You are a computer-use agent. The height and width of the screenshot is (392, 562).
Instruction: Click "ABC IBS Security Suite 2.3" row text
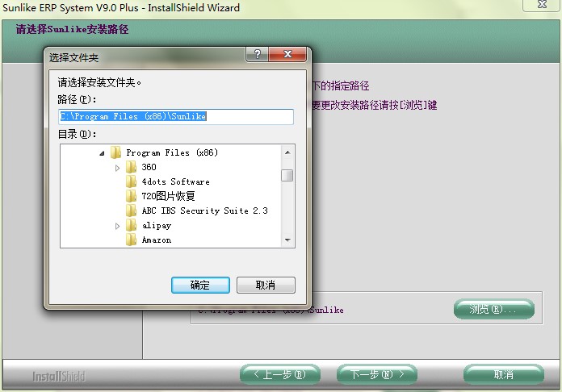[x=204, y=211]
